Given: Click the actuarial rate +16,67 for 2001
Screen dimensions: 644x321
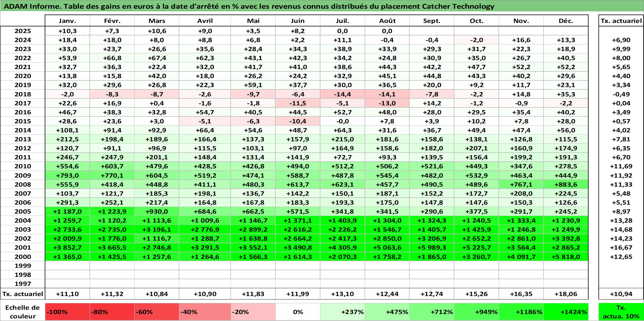Looking at the screenshot, I should (621, 248).
